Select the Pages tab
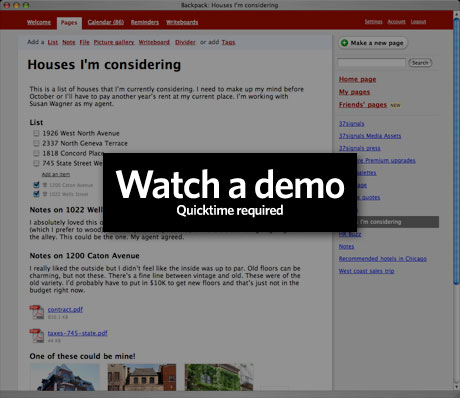The height and width of the screenshot is (398, 460). 69,23
